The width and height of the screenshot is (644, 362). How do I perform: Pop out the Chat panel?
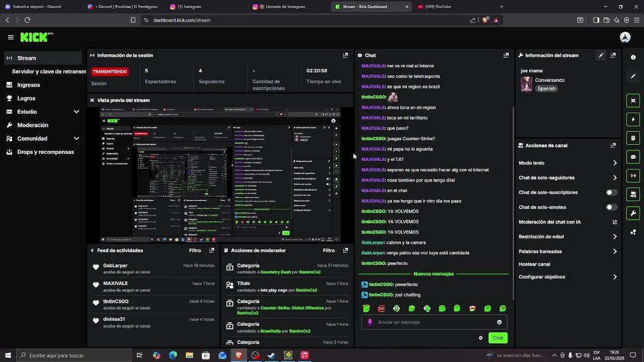click(506, 55)
